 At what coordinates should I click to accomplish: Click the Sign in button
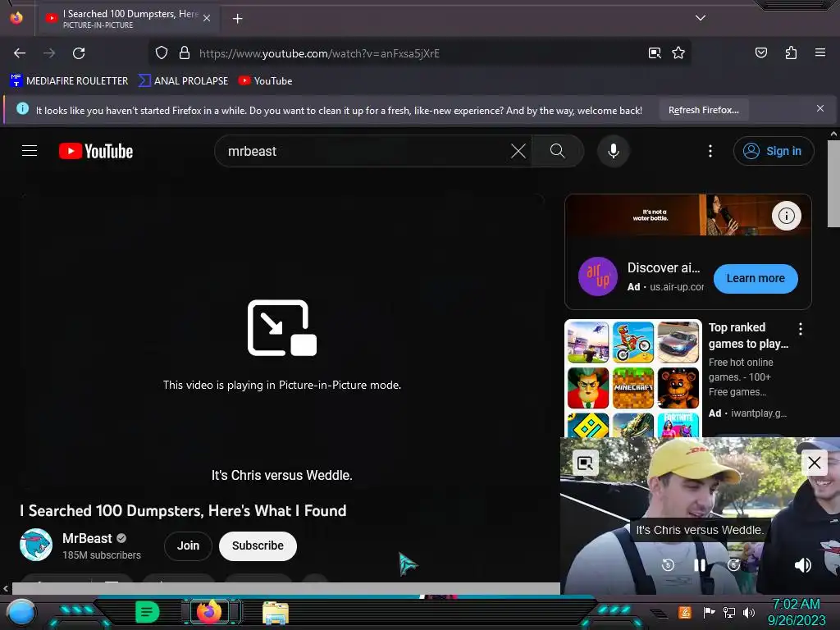[x=774, y=151]
